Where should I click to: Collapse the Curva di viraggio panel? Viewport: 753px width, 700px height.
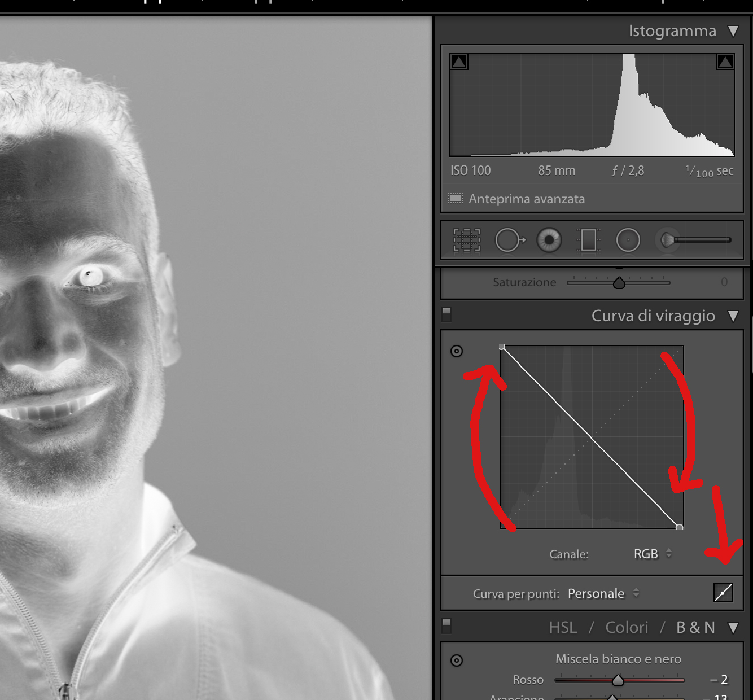pos(733,316)
